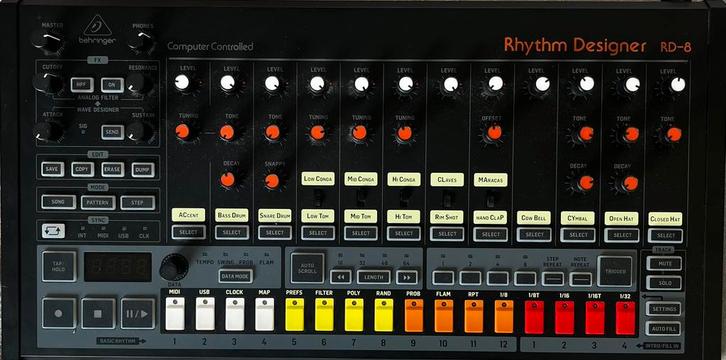Click the black Data encoder knob
Viewport: 726px width, 360px height.
[174, 267]
